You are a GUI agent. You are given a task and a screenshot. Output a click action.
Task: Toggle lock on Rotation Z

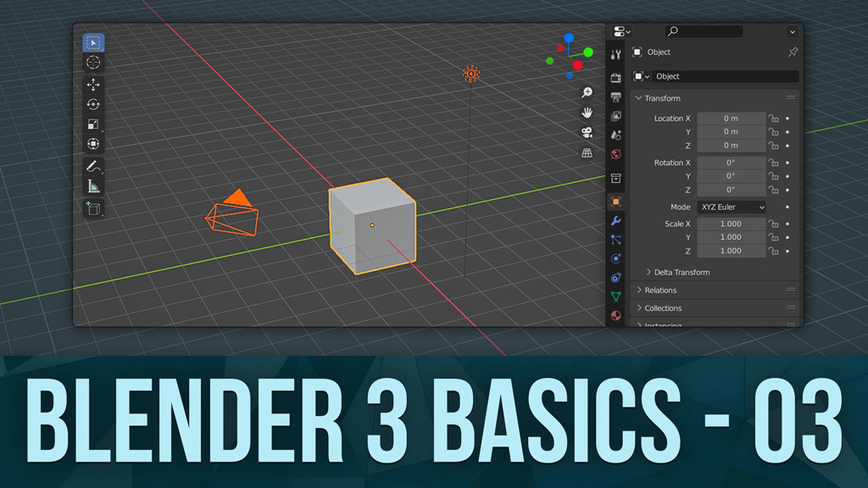coord(773,190)
